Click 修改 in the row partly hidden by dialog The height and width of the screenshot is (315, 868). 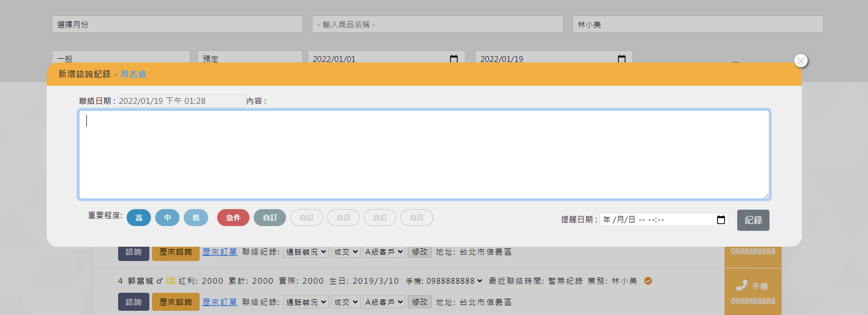click(419, 252)
